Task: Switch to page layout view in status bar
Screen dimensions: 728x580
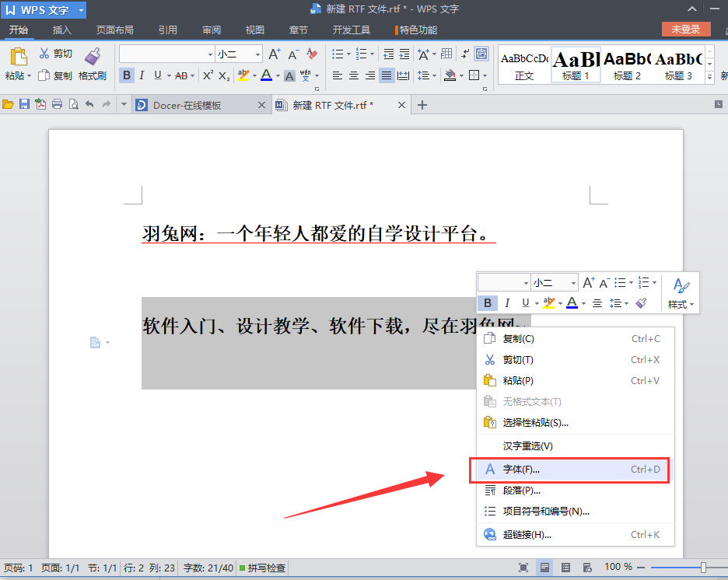Action: click(x=544, y=567)
